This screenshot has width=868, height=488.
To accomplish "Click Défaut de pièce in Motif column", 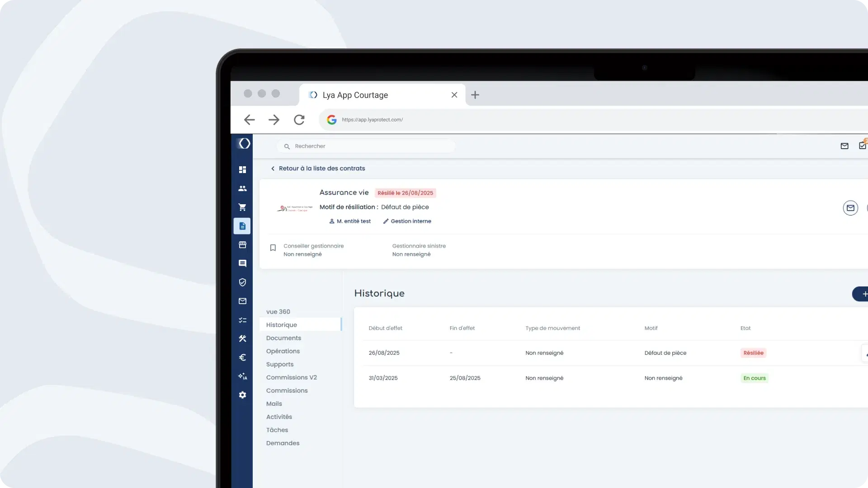I will pos(665,353).
